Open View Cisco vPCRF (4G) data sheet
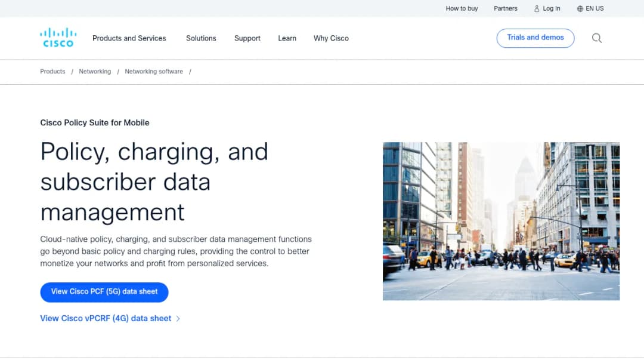 pos(106,319)
